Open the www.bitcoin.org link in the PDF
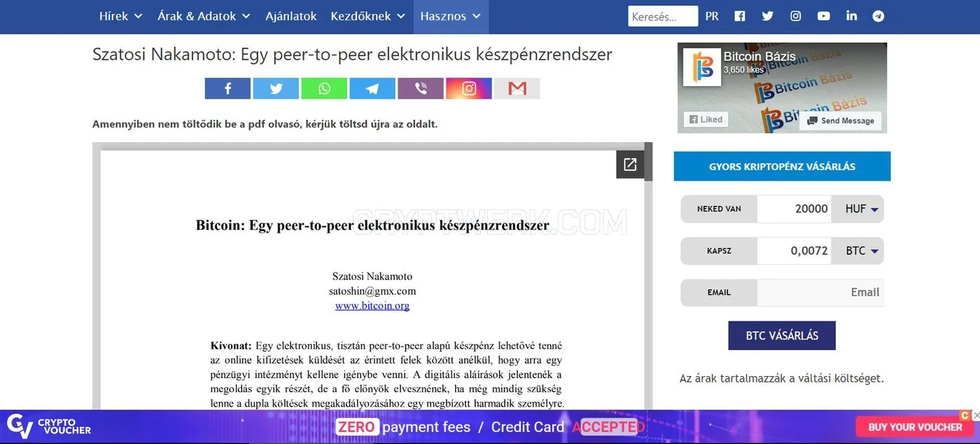Image resolution: width=980 pixels, height=444 pixels. (372, 306)
